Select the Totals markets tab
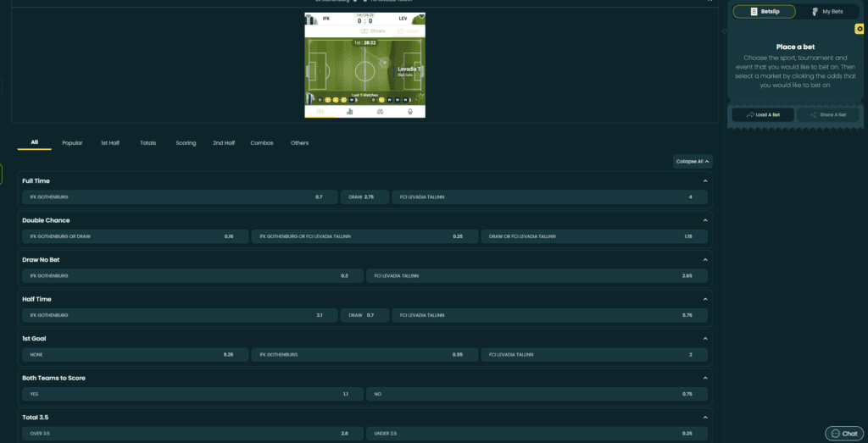The image size is (868, 443). pyautogui.click(x=147, y=143)
